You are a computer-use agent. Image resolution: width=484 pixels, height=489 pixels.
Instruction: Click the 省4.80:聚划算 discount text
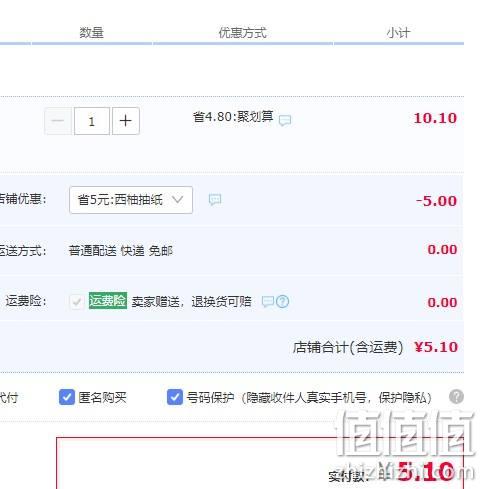click(233, 117)
